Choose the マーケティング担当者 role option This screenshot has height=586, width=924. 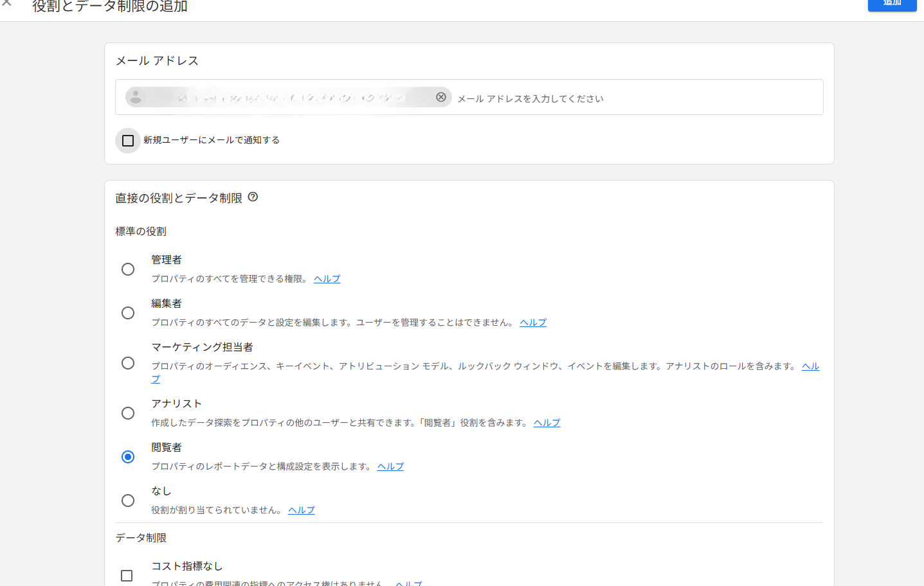[x=128, y=363]
